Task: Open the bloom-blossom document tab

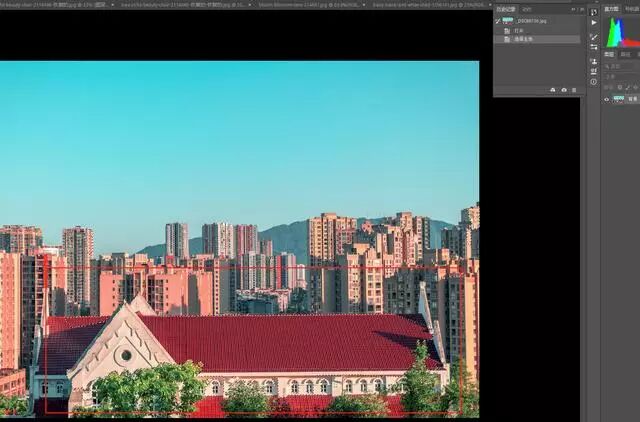Action: pos(309,5)
